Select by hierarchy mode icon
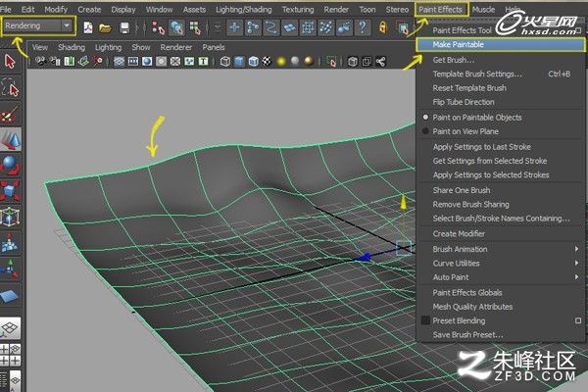This screenshot has height=392, width=588. (158, 27)
